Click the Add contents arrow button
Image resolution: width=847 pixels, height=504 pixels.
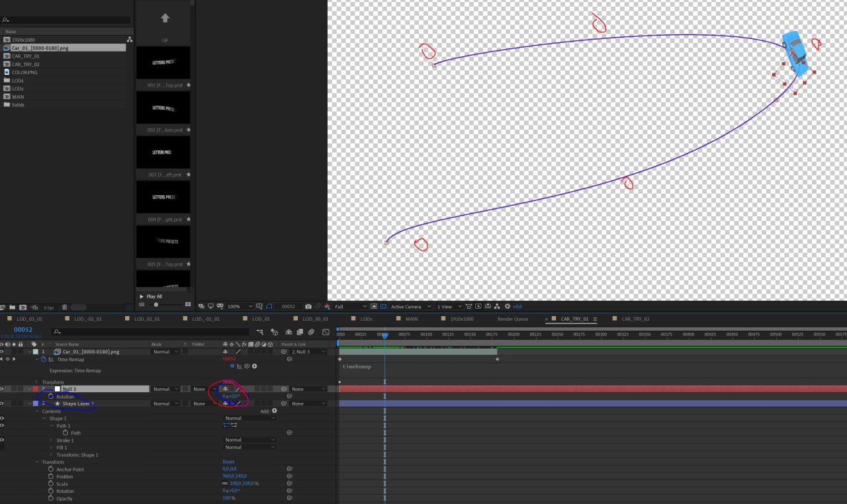pyautogui.click(x=275, y=411)
